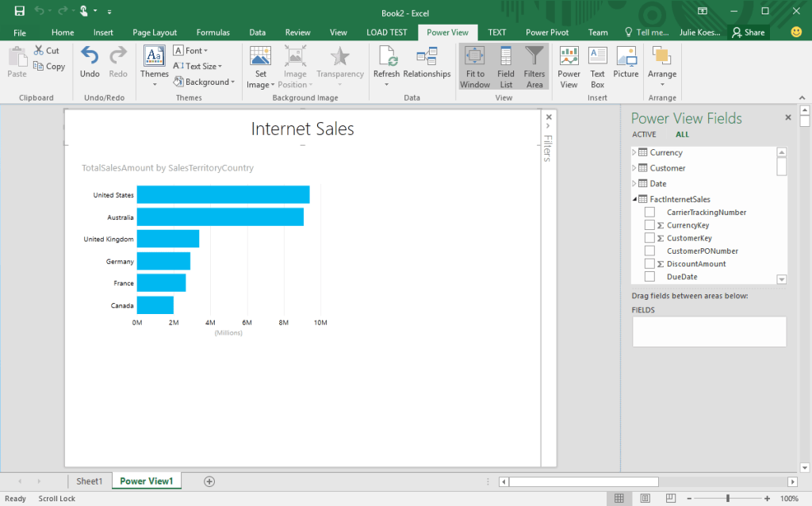
Task: Refresh the data model
Action: (387, 67)
